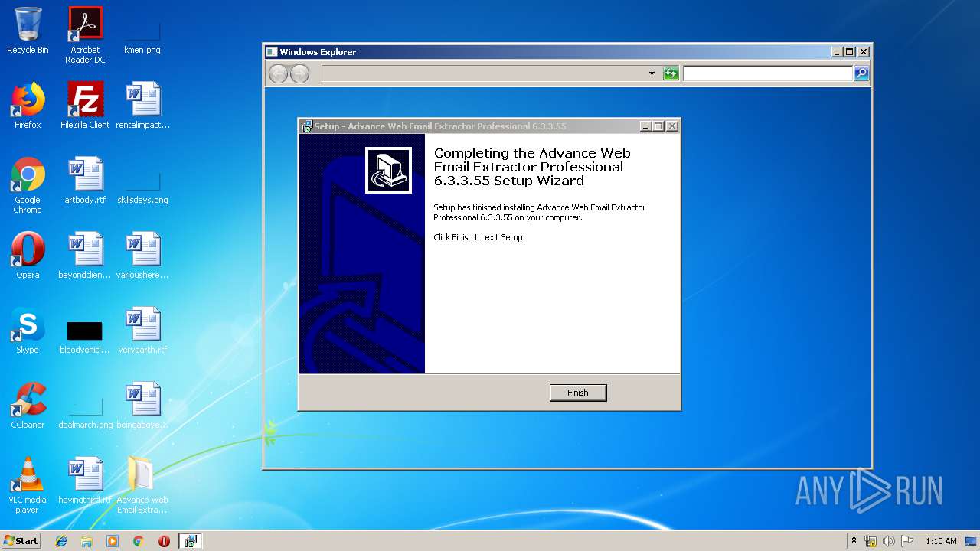The image size is (980, 551).
Task: Open Chrome from the taskbar
Action: pyautogui.click(x=139, y=541)
